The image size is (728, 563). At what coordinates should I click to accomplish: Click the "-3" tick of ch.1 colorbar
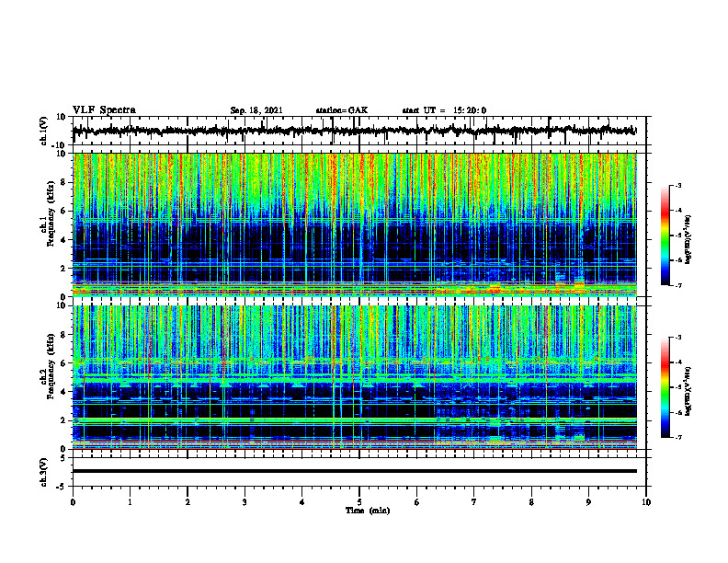coord(678,185)
